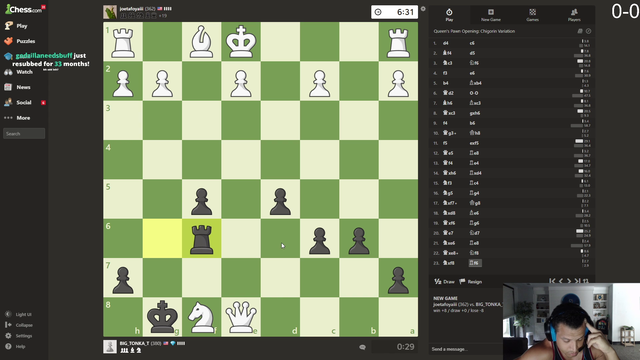Select the black king on g8
The height and width of the screenshot is (360, 640).
pos(162,317)
